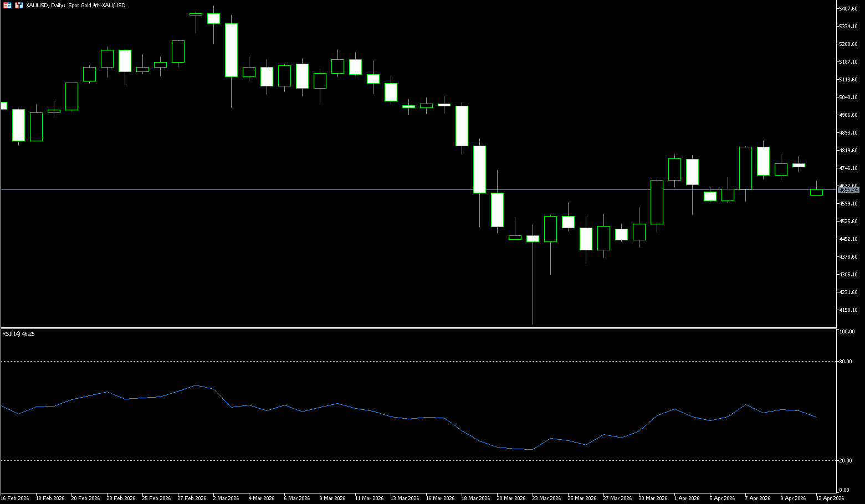This screenshot has width=865, height=504.
Task: Click the red-blue quick trading panel icon
Action: click(7, 5)
